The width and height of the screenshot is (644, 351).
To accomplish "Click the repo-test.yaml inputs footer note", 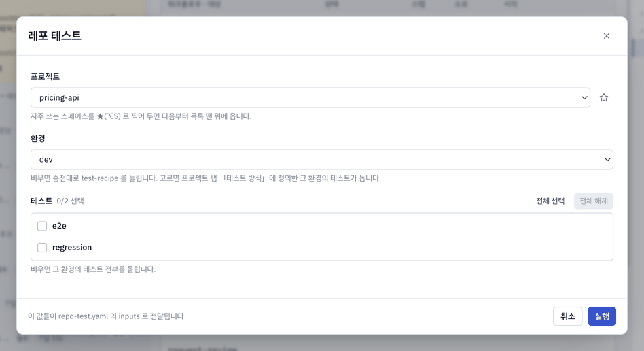I will [x=105, y=316].
